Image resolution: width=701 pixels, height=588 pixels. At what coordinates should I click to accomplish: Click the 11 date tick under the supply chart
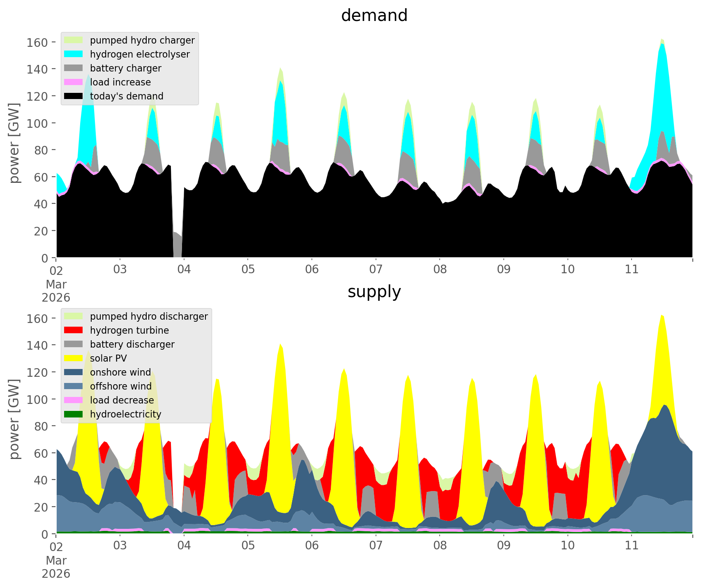(631, 546)
